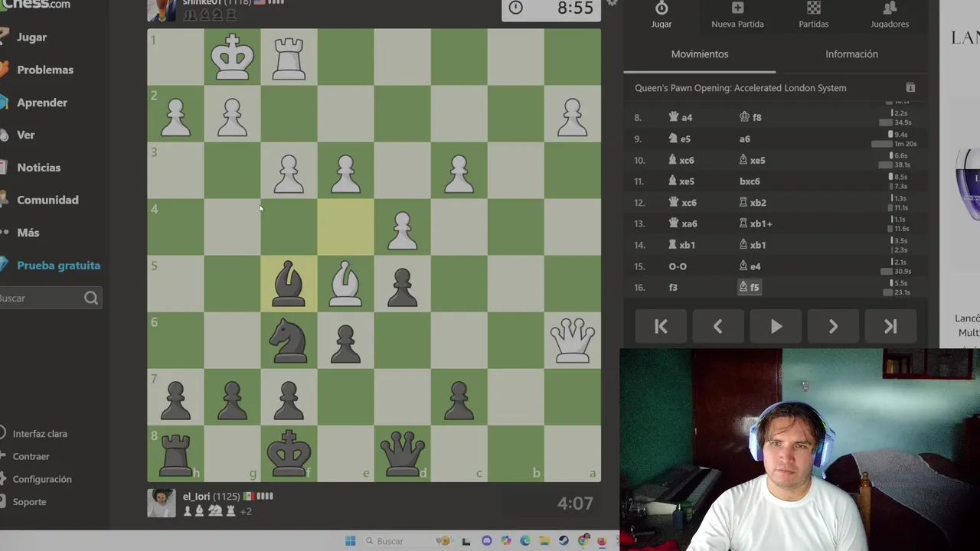Open Microsoft Edge from the taskbar

pos(524,541)
